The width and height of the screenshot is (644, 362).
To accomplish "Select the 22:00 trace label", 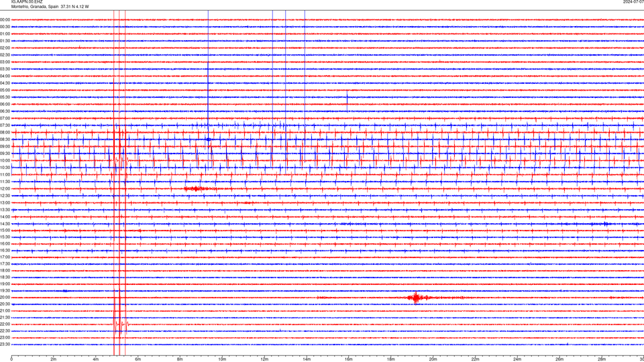I will 5,324.
